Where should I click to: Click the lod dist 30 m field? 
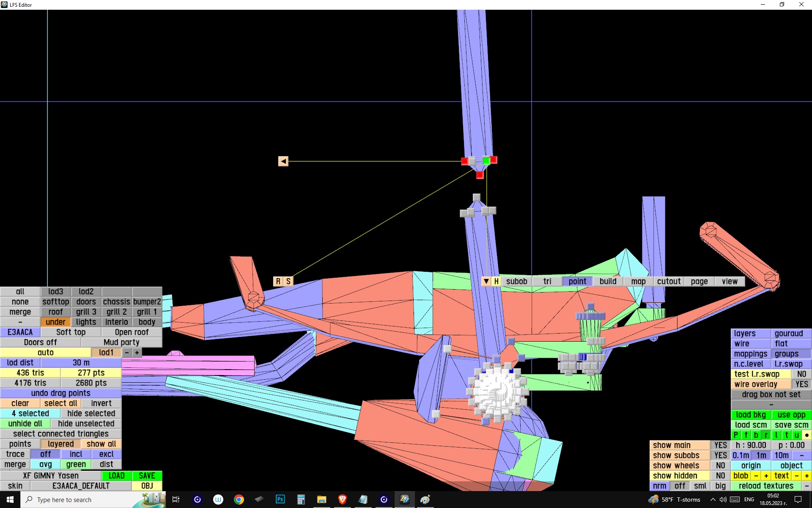[x=81, y=363]
